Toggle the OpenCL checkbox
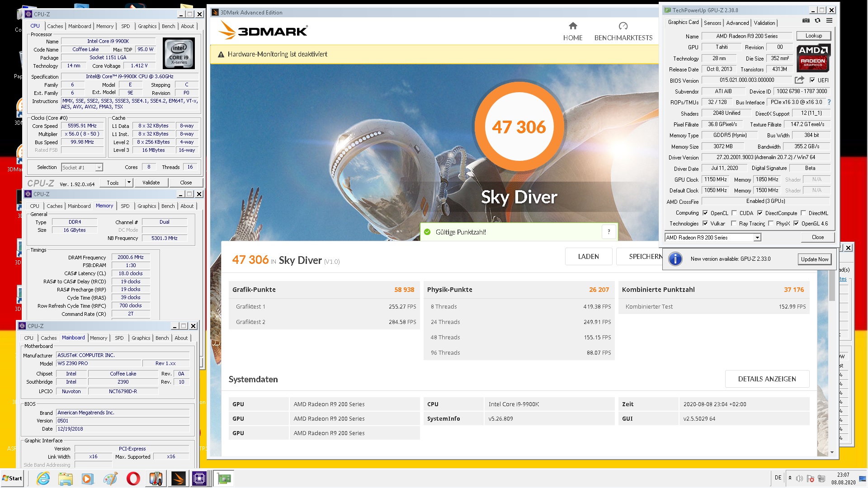Image resolution: width=868 pixels, height=488 pixels. point(705,213)
